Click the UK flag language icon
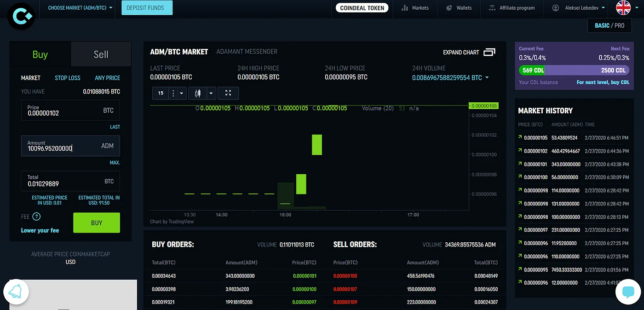The image size is (644, 310). pyautogui.click(x=623, y=8)
